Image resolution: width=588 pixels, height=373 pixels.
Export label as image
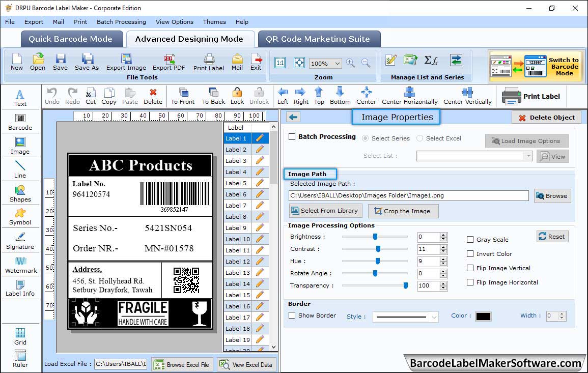pos(126,62)
